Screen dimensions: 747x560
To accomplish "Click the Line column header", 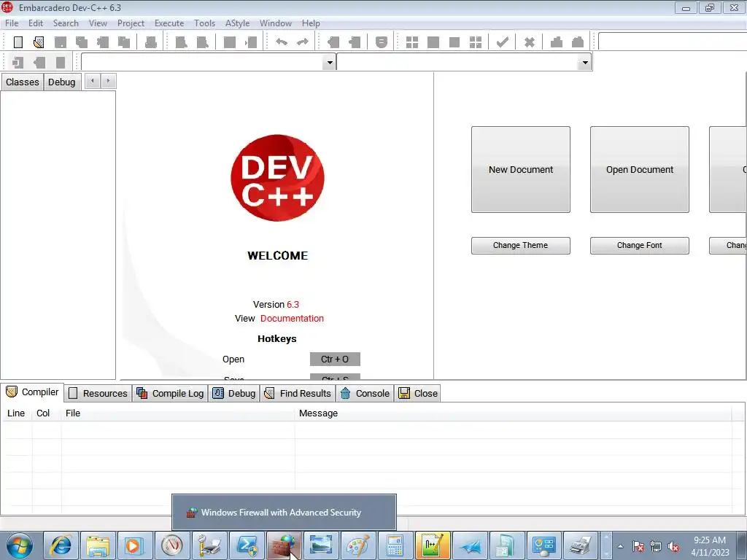I will [16, 413].
